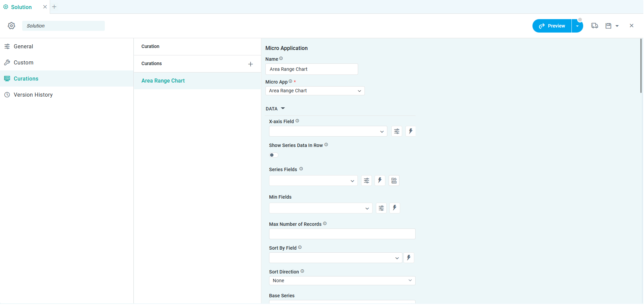Select Area Range Chart curation item
Viewport: 644px width, 305px height.
tap(163, 81)
